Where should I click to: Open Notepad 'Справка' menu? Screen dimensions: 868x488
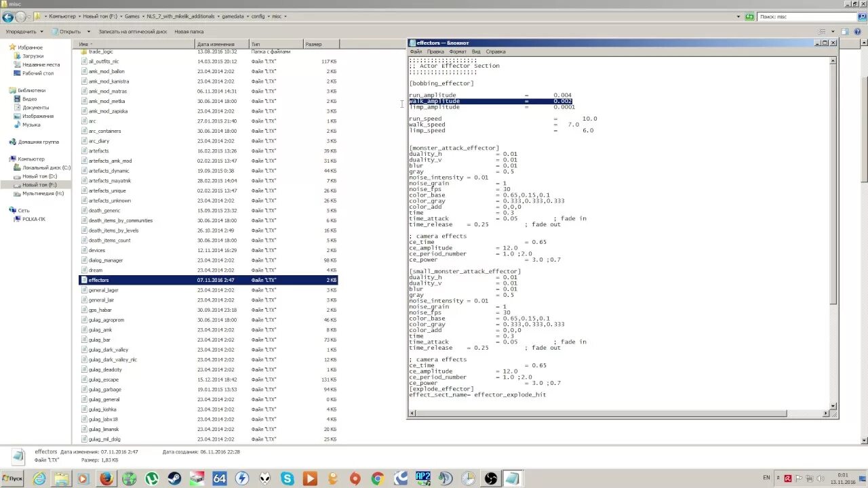(496, 52)
